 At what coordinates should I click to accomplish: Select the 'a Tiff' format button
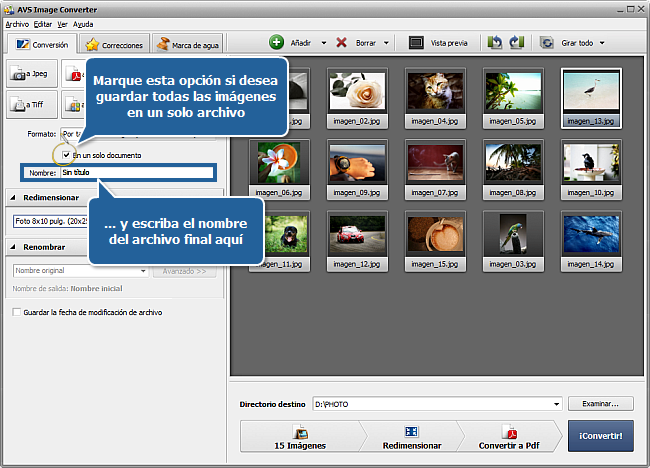[31, 103]
